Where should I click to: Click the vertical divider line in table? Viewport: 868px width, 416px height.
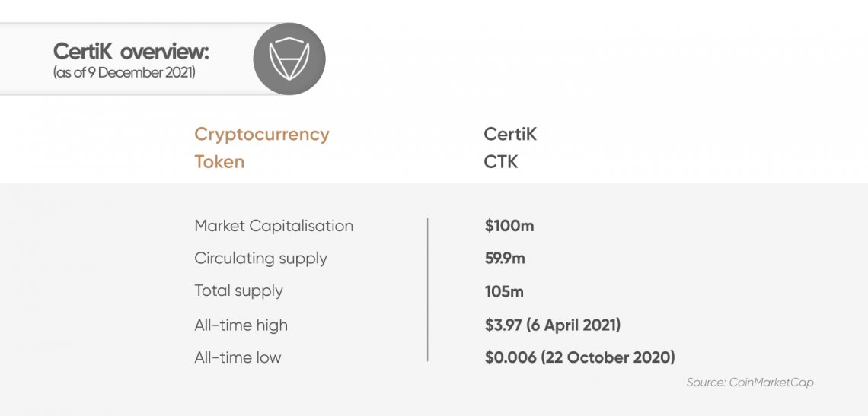click(x=427, y=290)
